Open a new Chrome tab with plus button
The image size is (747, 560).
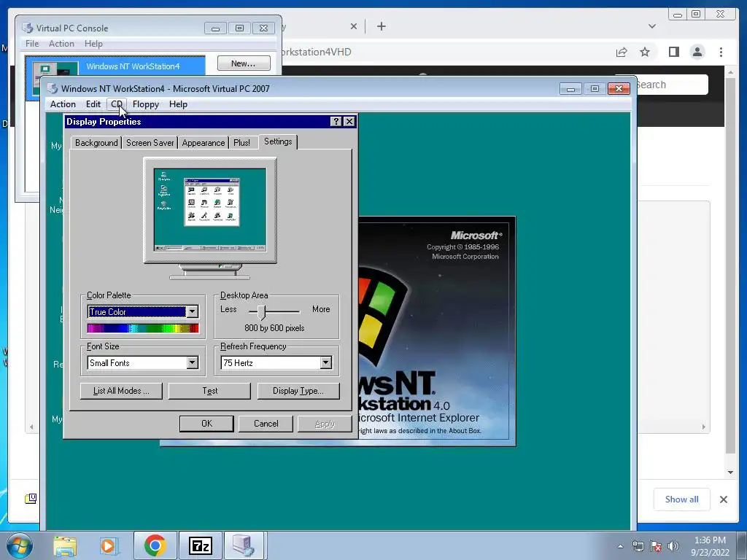(381, 26)
